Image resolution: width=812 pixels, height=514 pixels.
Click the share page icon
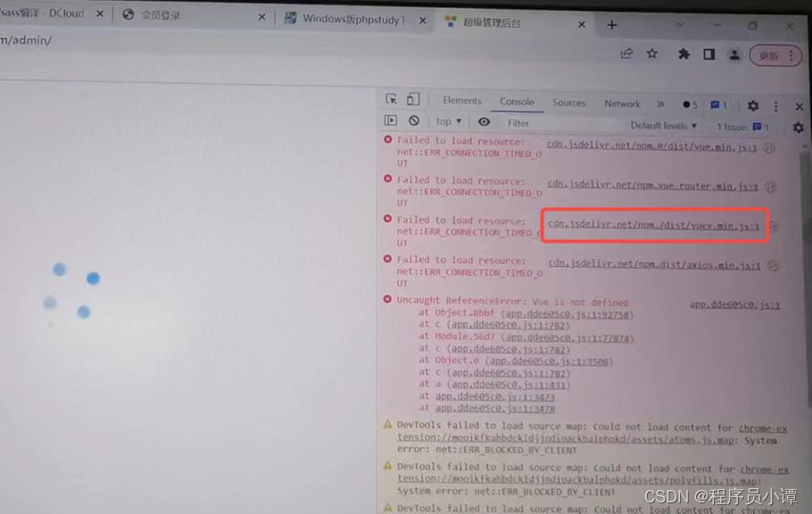point(626,54)
